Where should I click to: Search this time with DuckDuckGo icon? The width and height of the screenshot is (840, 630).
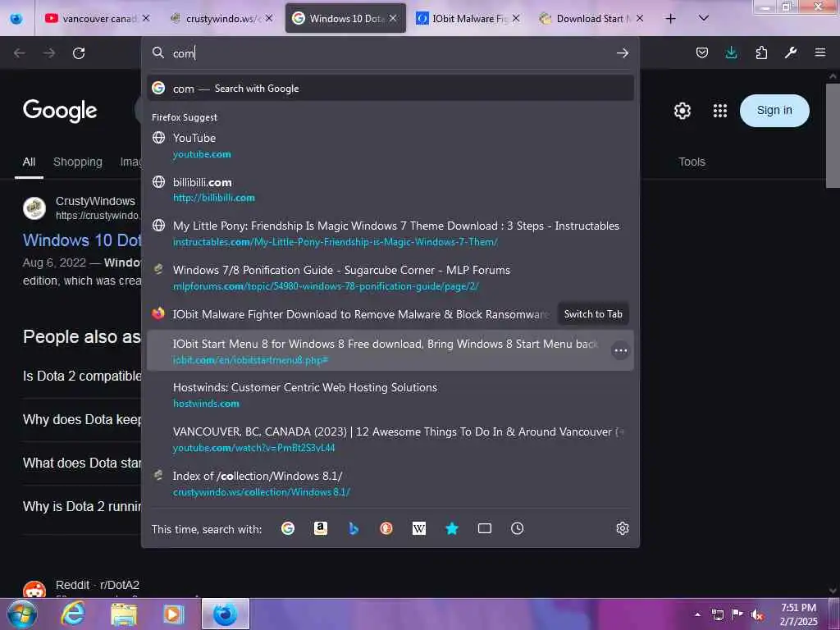[386, 529]
